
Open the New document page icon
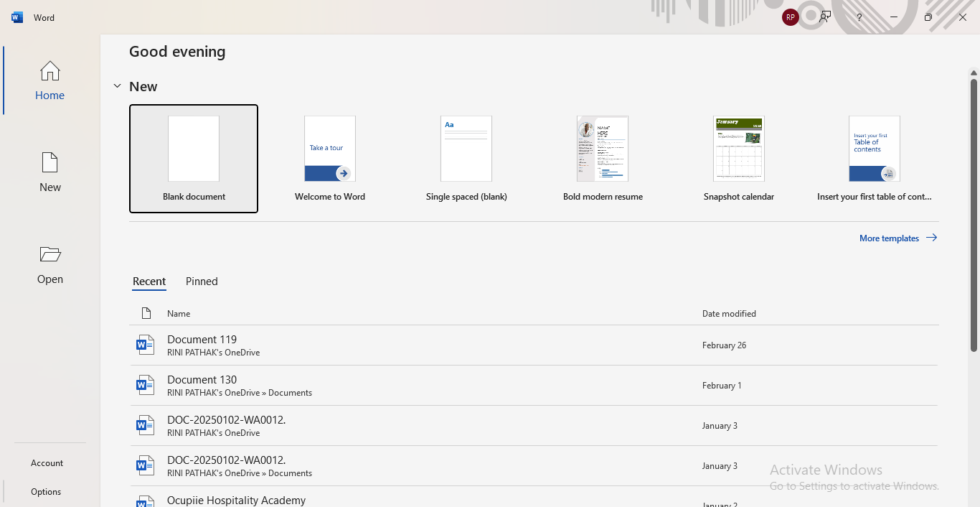point(50,163)
